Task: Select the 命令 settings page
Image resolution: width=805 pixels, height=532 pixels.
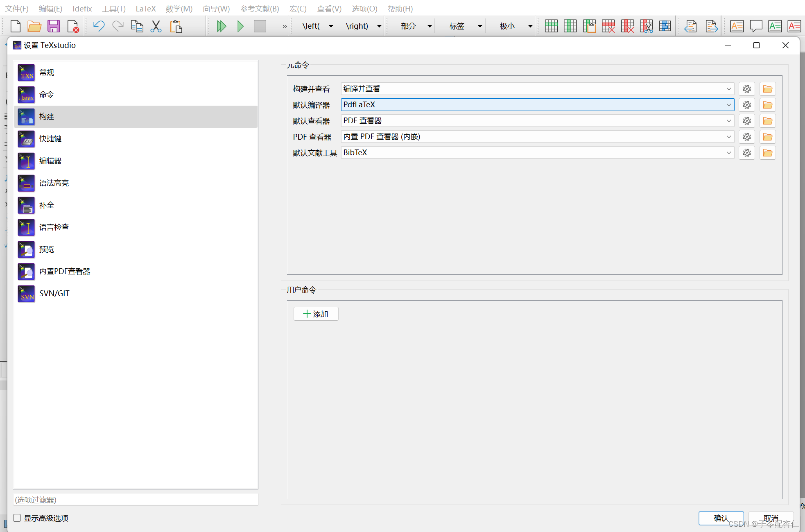Action: pos(136,95)
